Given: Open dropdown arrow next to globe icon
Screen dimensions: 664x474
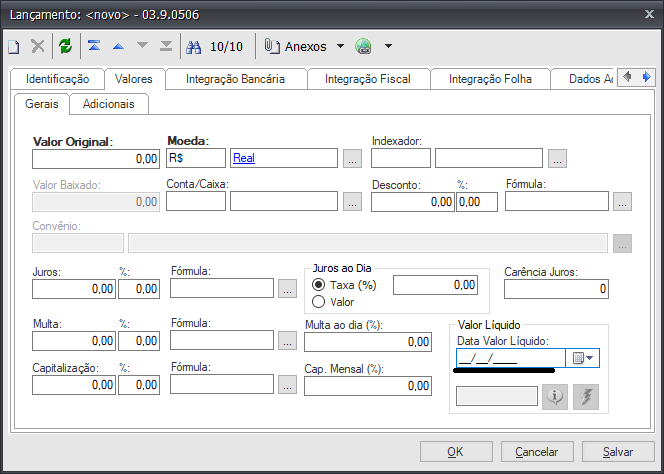Looking at the screenshot, I should (x=388, y=46).
